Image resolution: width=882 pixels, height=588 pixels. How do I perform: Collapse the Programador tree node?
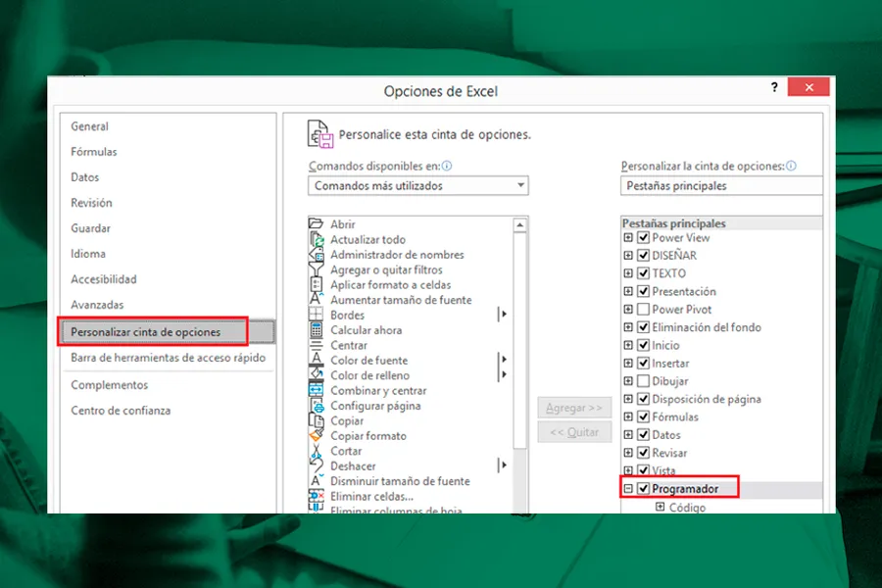pyautogui.click(x=628, y=488)
